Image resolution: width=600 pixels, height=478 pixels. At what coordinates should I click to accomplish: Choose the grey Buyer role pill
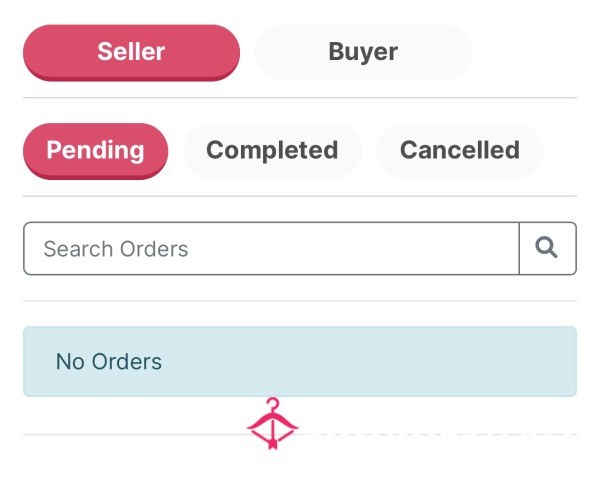point(363,52)
